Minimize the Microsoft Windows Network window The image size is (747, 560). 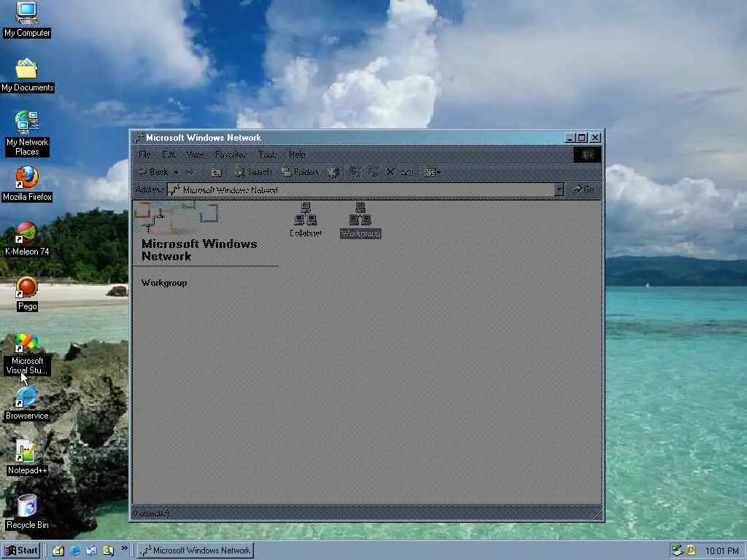pyautogui.click(x=569, y=138)
